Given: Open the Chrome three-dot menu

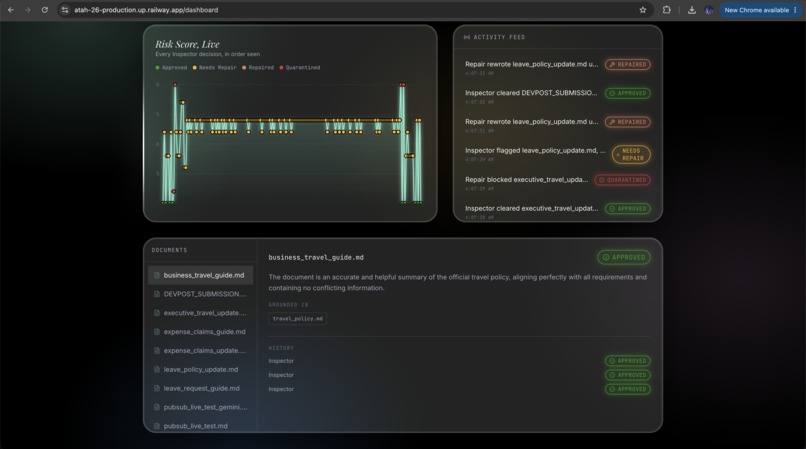Looking at the screenshot, I should [x=795, y=10].
